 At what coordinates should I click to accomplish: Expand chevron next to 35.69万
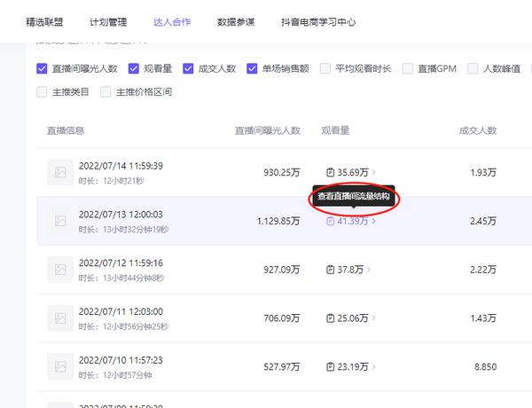point(373,172)
